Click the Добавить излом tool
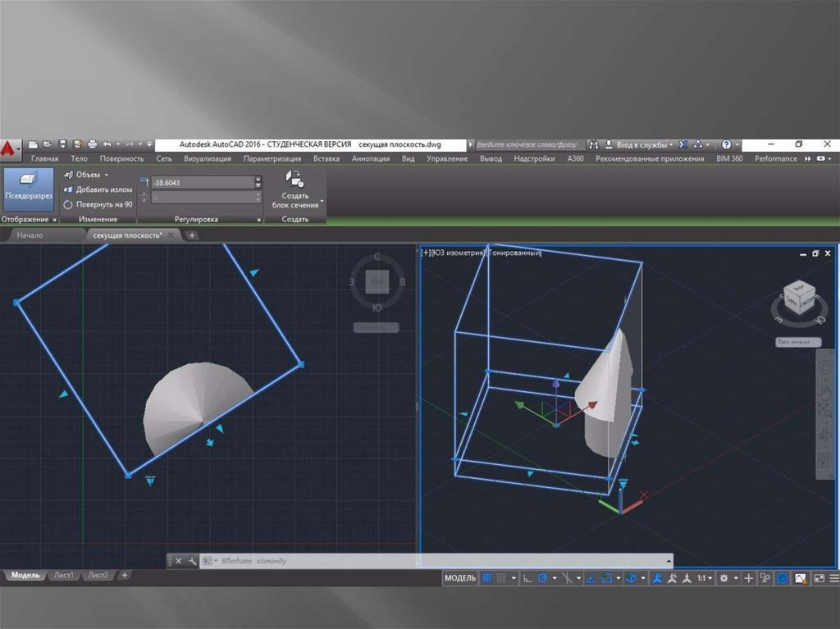This screenshot has width=840, height=629. pos(98,189)
